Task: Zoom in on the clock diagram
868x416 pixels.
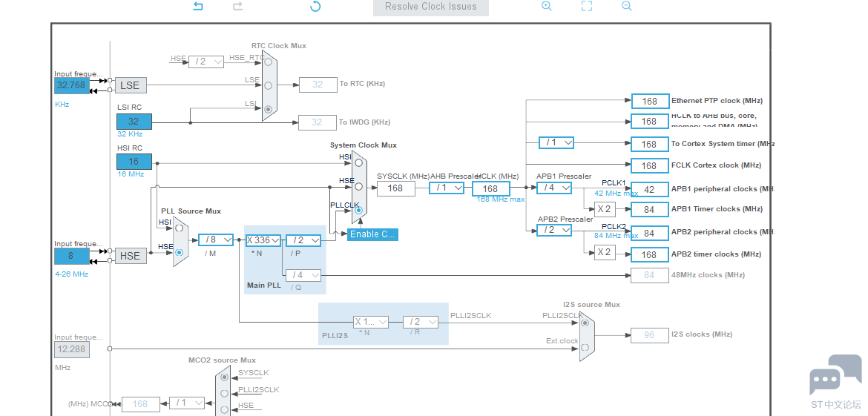Action: [x=546, y=6]
